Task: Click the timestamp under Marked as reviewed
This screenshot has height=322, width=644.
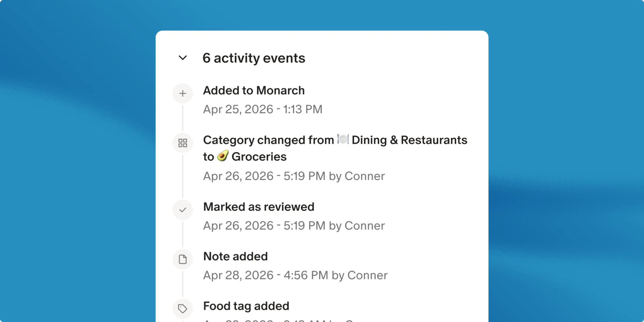Action: coord(294,226)
